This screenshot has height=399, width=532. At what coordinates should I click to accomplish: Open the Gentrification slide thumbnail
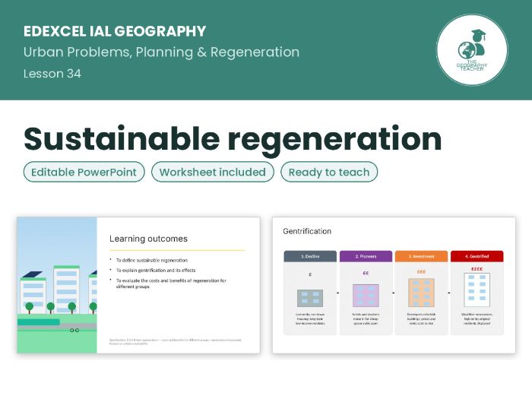click(394, 285)
